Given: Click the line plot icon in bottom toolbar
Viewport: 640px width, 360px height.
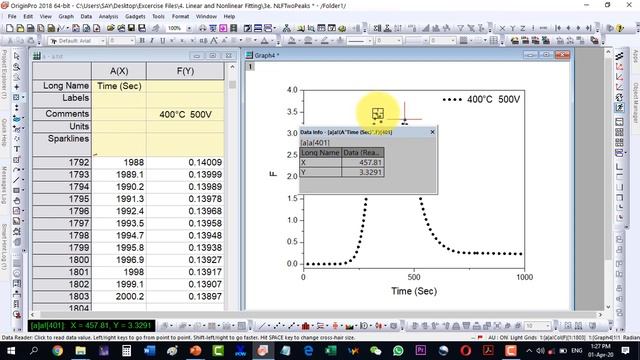Looking at the screenshot, I should coord(262,326).
